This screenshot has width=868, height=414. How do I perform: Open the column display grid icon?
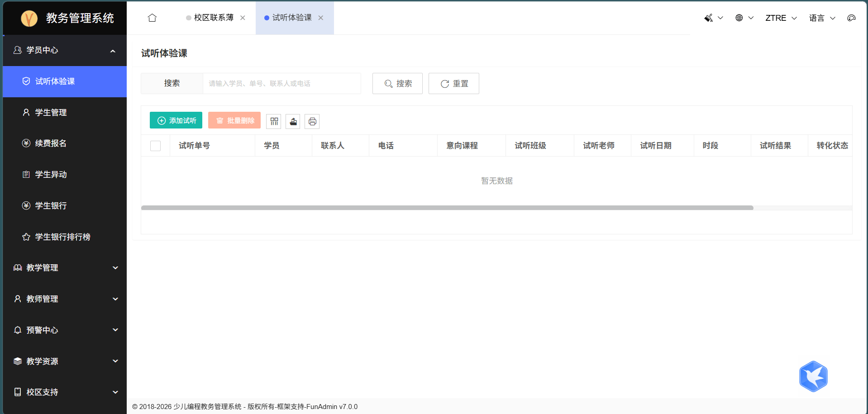(274, 121)
